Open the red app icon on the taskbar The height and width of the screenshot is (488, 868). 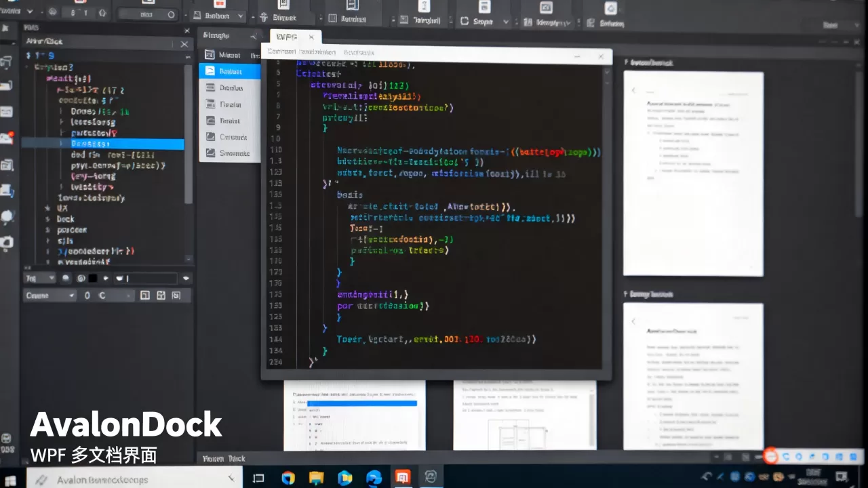[x=402, y=478]
